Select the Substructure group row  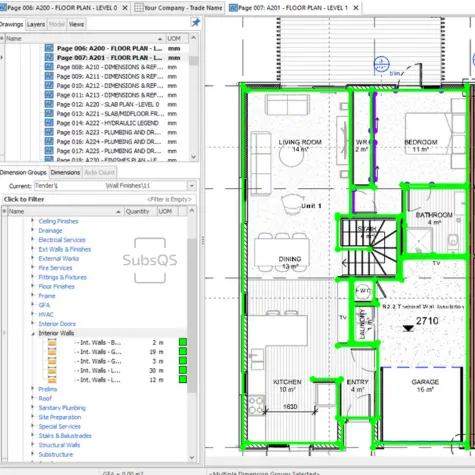click(56, 454)
